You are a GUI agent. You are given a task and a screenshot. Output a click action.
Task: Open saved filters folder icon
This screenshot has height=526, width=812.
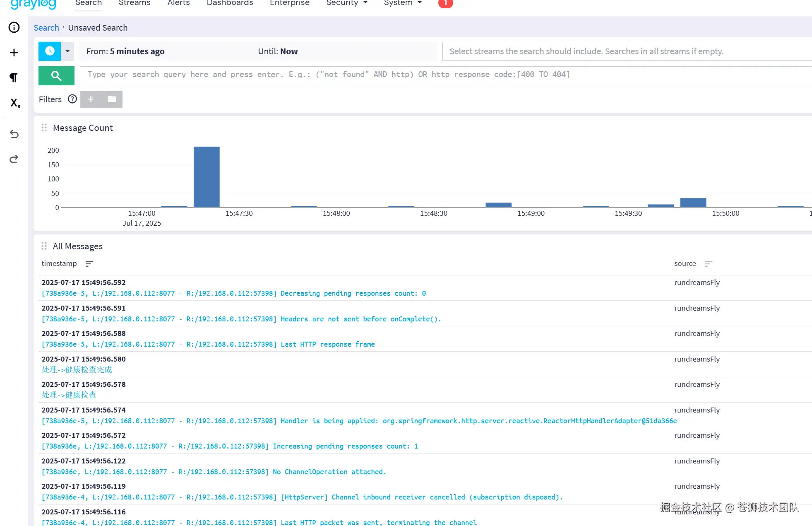coord(112,99)
